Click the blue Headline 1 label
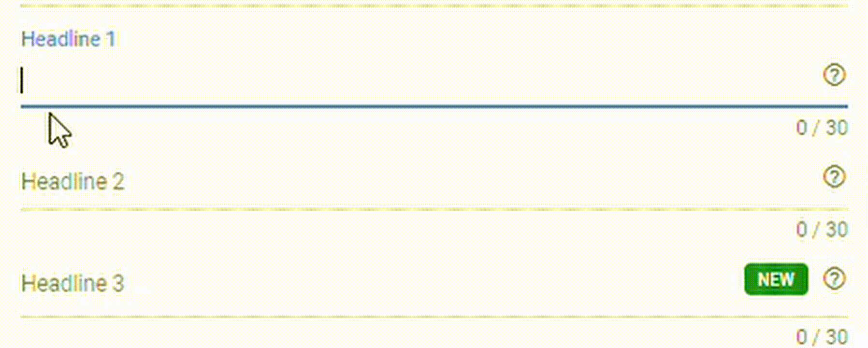The width and height of the screenshot is (868, 348). coord(68,39)
